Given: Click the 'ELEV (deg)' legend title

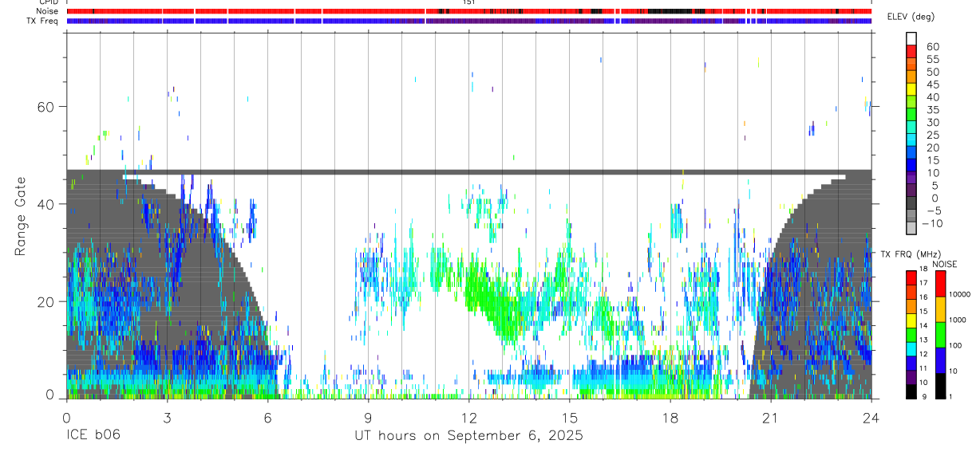Looking at the screenshot, I should point(911,17).
